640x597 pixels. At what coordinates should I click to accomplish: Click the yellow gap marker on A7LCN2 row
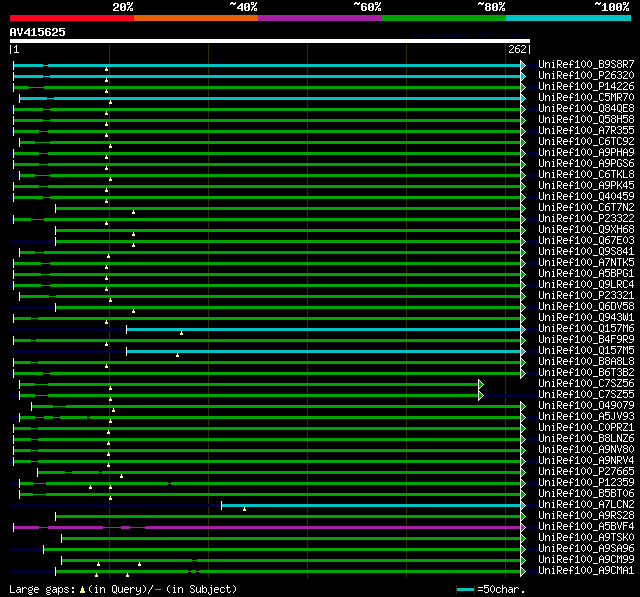click(244, 508)
